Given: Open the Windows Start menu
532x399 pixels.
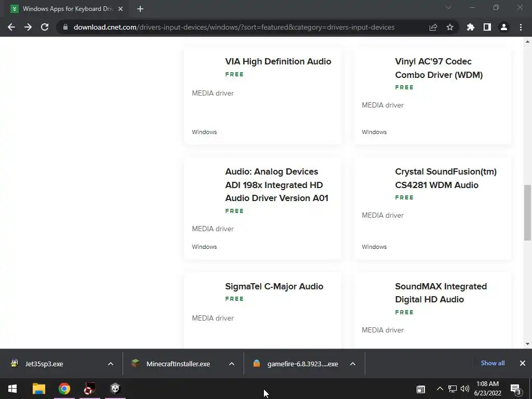Looking at the screenshot, I should click(x=12, y=389).
